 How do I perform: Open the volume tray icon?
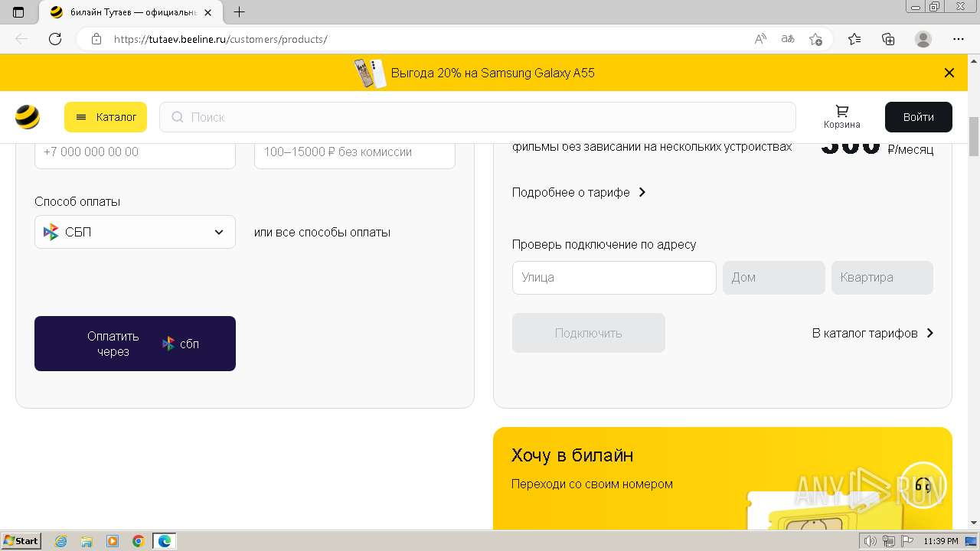tap(871, 541)
